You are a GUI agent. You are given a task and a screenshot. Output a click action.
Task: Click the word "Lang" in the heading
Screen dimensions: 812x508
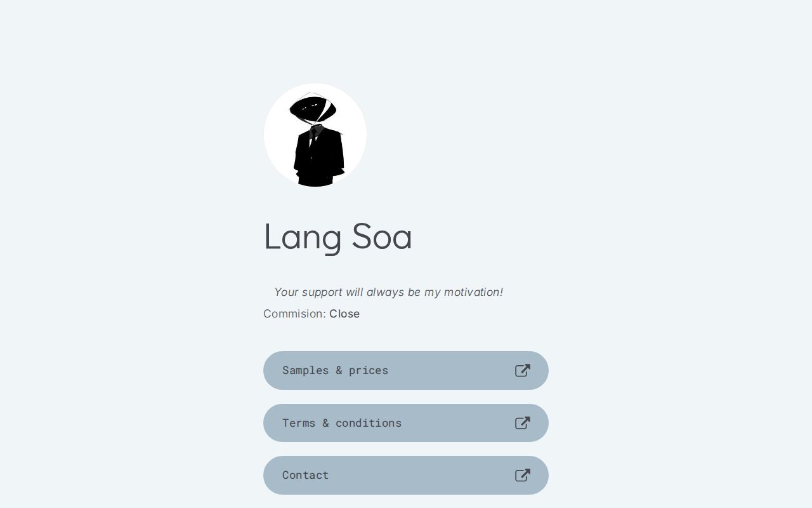[303, 237]
